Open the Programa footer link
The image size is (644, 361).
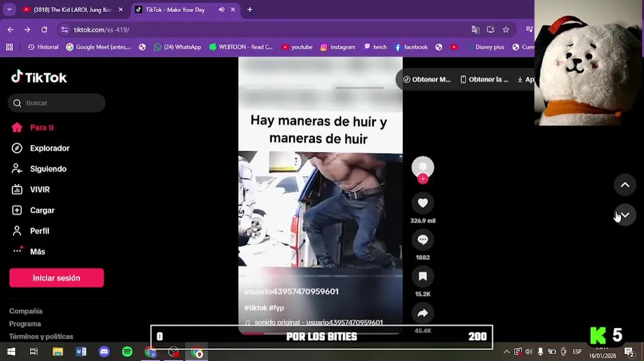[25, 323]
